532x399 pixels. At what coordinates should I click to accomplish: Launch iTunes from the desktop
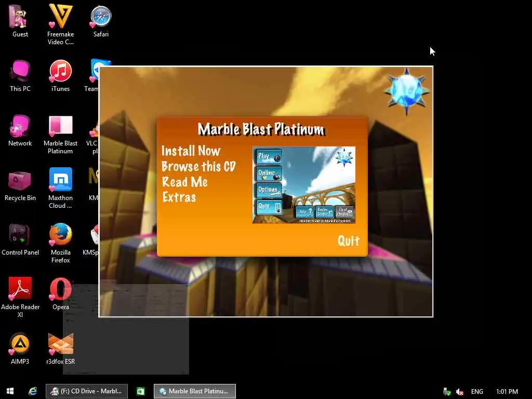tap(60, 76)
